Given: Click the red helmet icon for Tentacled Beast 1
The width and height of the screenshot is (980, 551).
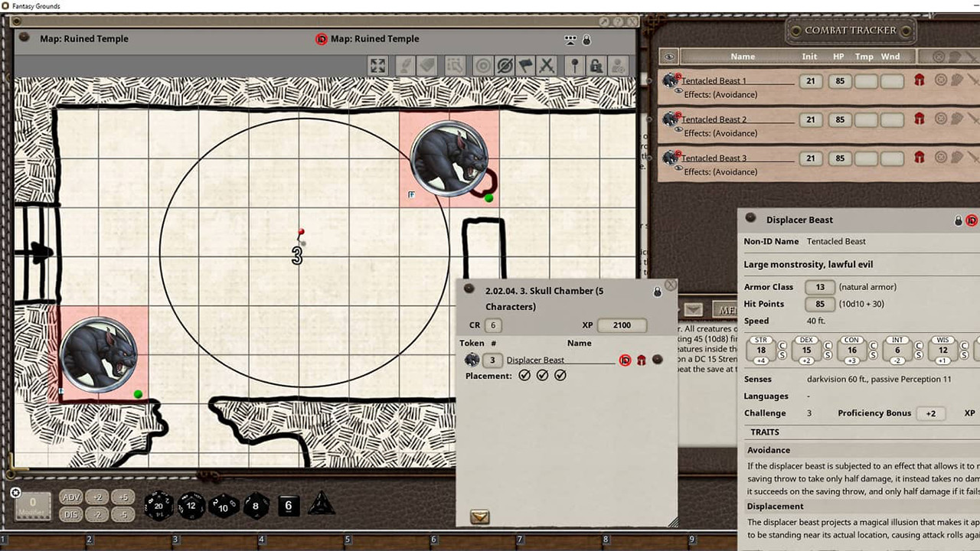Looking at the screenshot, I should pos(920,80).
